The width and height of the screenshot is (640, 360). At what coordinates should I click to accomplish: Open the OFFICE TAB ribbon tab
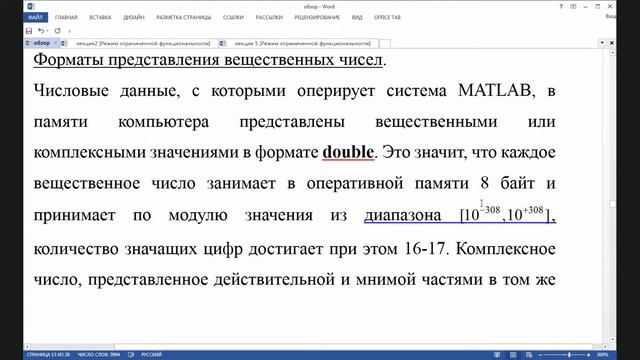tap(387, 18)
